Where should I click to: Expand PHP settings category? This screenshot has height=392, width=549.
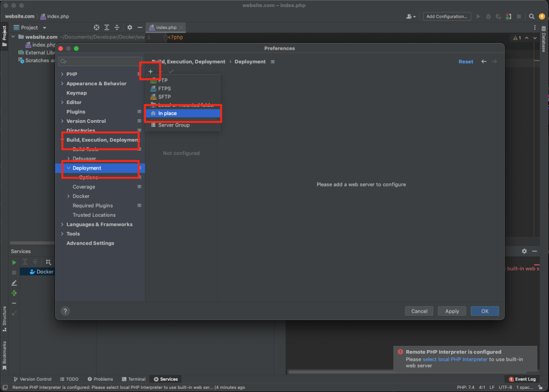pyautogui.click(x=62, y=74)
